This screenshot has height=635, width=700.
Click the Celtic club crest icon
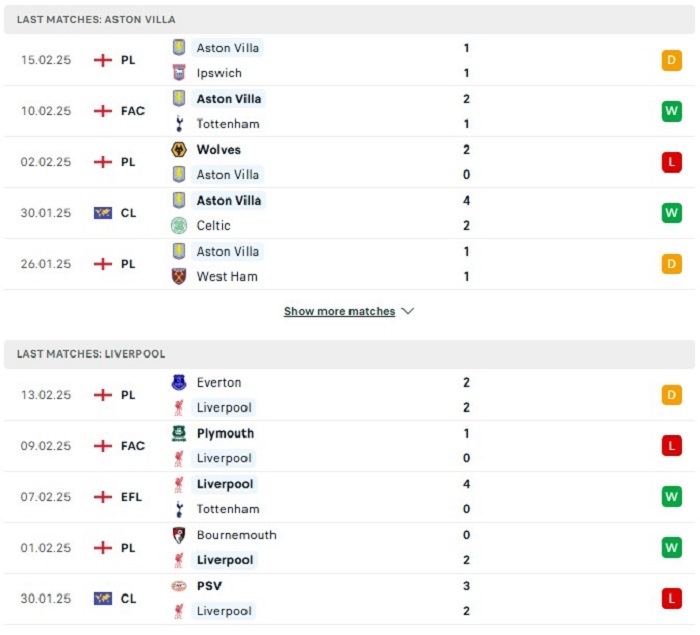point(179,226)
